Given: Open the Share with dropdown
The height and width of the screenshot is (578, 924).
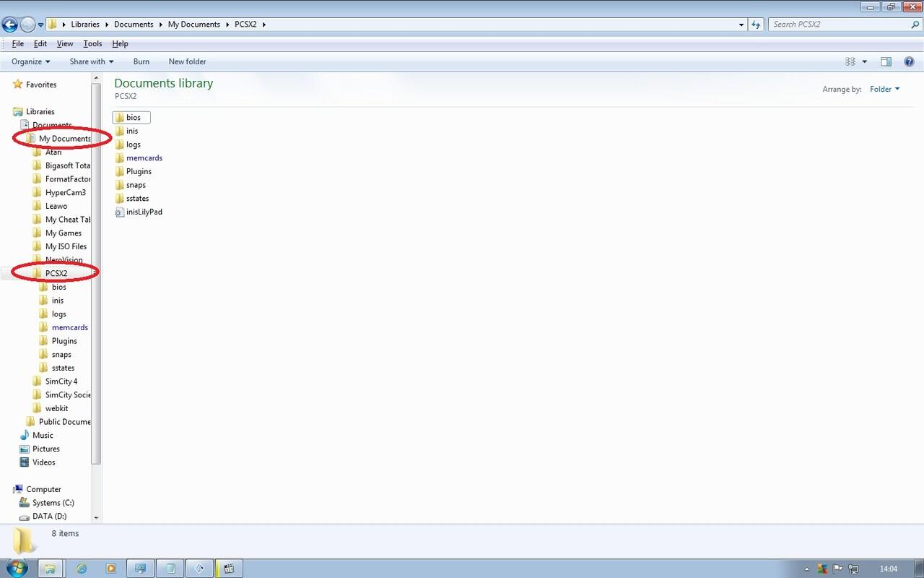Looking at the screenshot, I should pyautogui.click(x=92, y=62).
